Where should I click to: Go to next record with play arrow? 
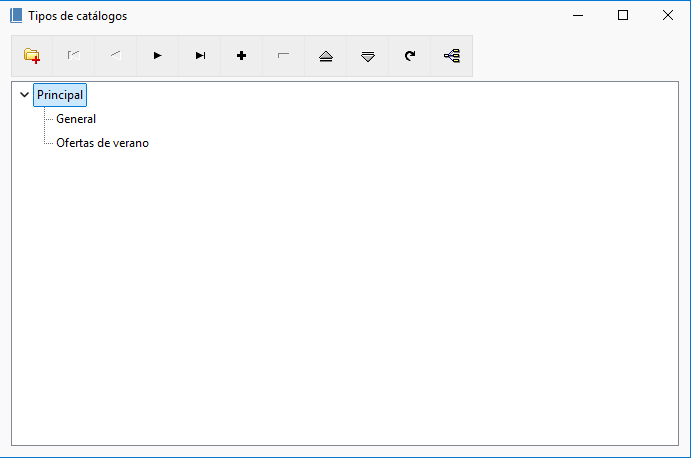[x=157, y=56]
